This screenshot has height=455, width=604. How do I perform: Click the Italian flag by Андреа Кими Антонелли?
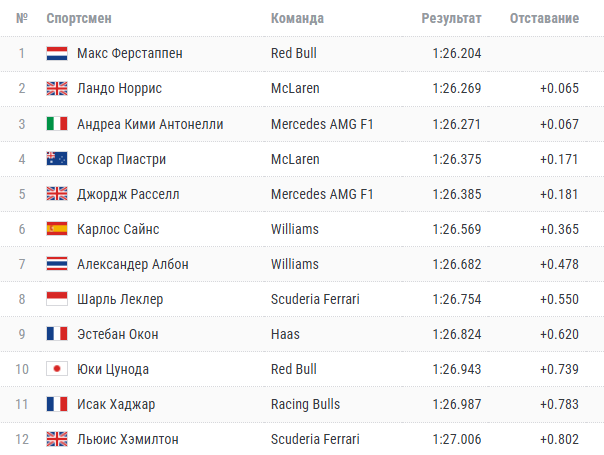coord(57,124)
